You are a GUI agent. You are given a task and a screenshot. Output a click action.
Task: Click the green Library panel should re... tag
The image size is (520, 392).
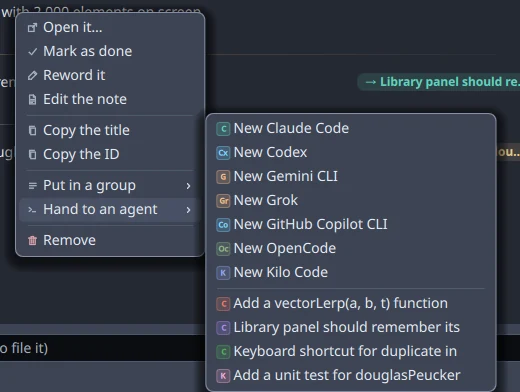(x=439, y=82)
